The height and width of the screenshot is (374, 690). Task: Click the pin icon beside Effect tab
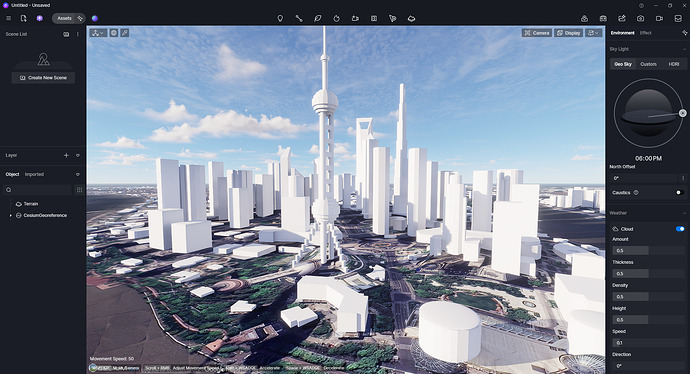(684, 33)
